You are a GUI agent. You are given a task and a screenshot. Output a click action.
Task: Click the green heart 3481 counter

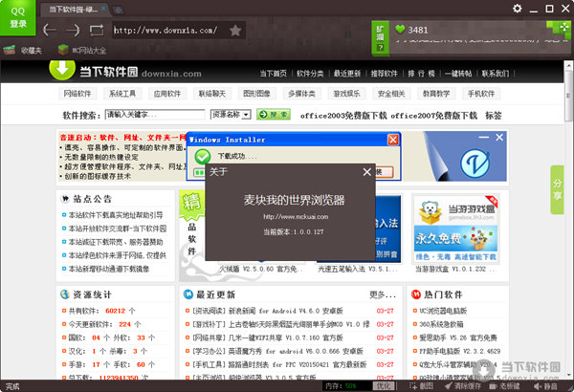coord(411,30)
